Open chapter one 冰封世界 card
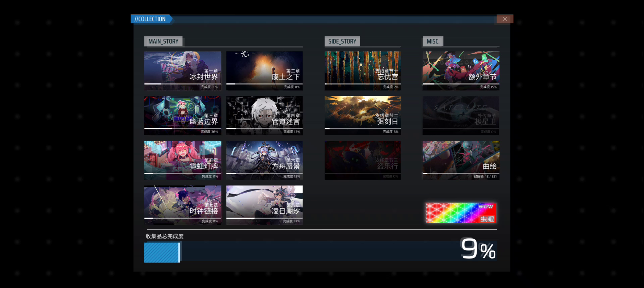644x288 pixels. 182,71
